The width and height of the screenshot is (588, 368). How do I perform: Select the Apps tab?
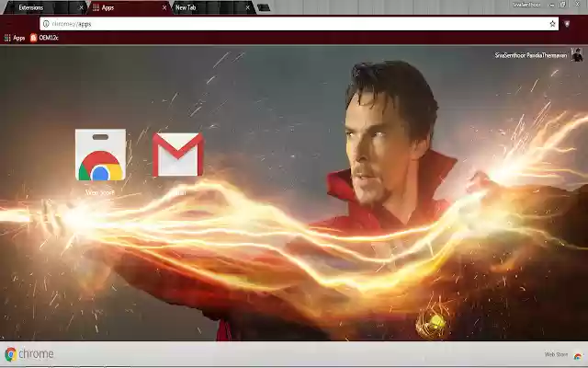click(x=128, y=7)
